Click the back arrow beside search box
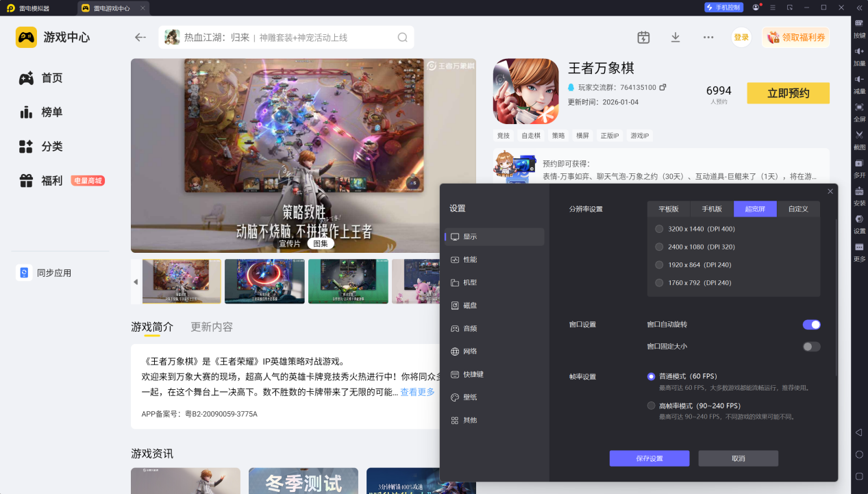The width and height of the screenshot is (868, 494). coord(140,37)
